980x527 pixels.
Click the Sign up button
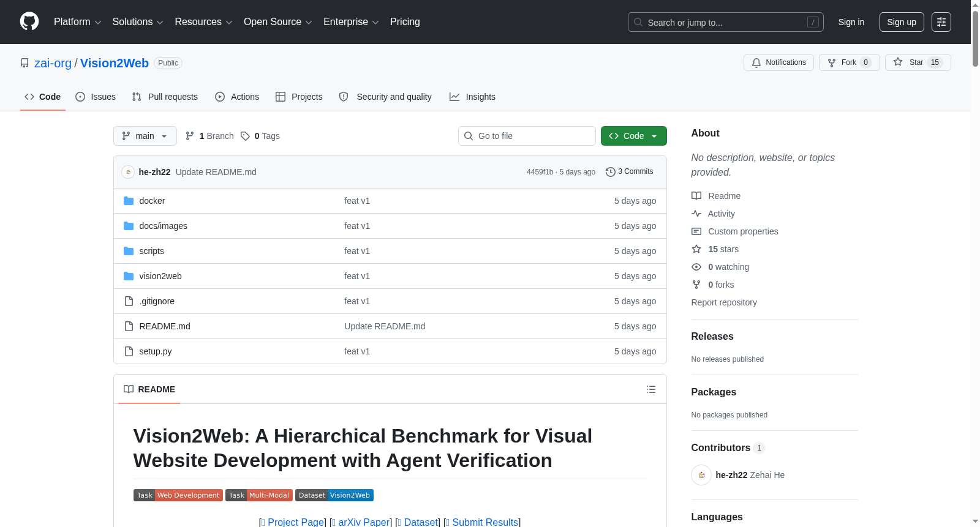(x=902, y=22)
